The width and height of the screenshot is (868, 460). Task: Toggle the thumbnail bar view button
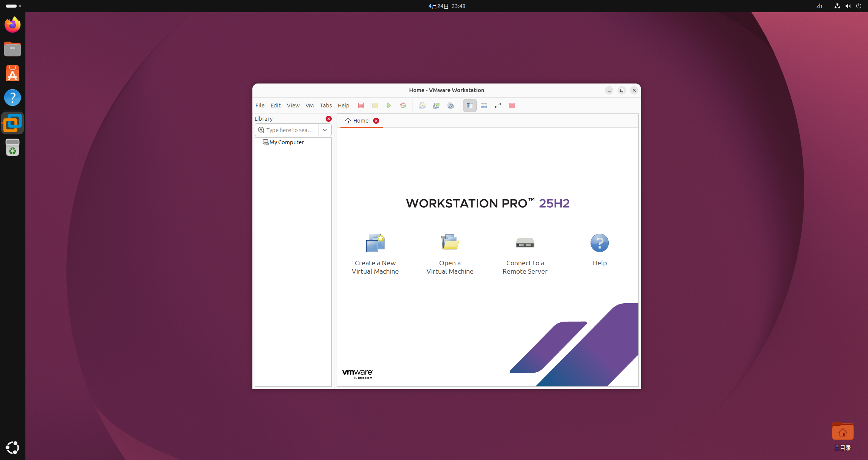484,106
